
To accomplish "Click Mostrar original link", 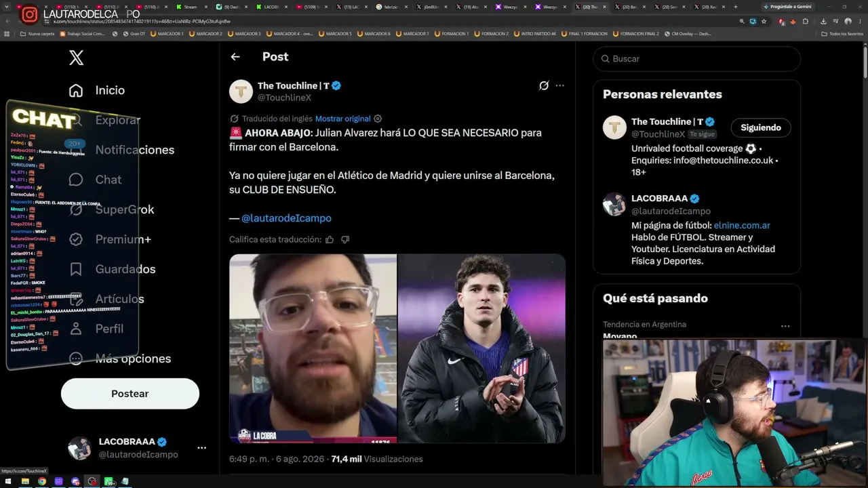I will pyautogui.click(x=343, y=119).
